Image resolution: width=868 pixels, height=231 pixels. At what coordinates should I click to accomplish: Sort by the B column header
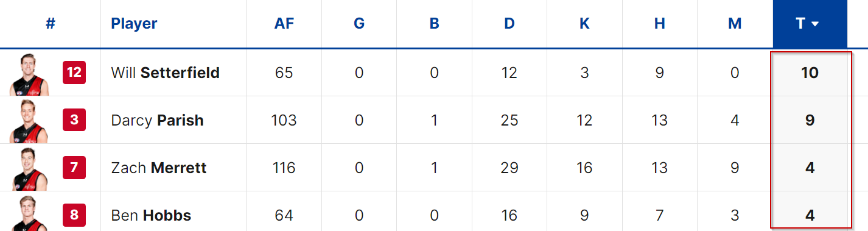[x=434, y=24]
